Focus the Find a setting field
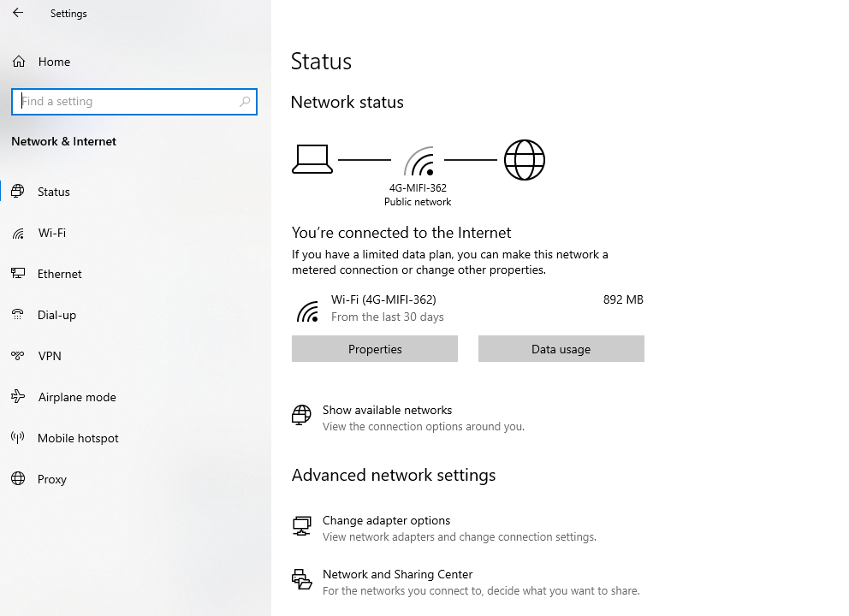The image size is (849, 616). coord(134,102)
